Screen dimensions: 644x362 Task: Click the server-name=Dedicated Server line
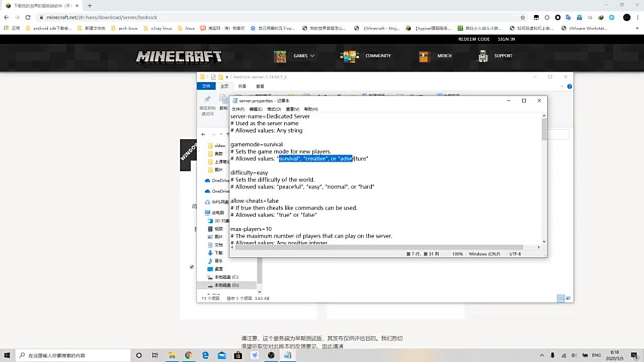click(270, 116)
